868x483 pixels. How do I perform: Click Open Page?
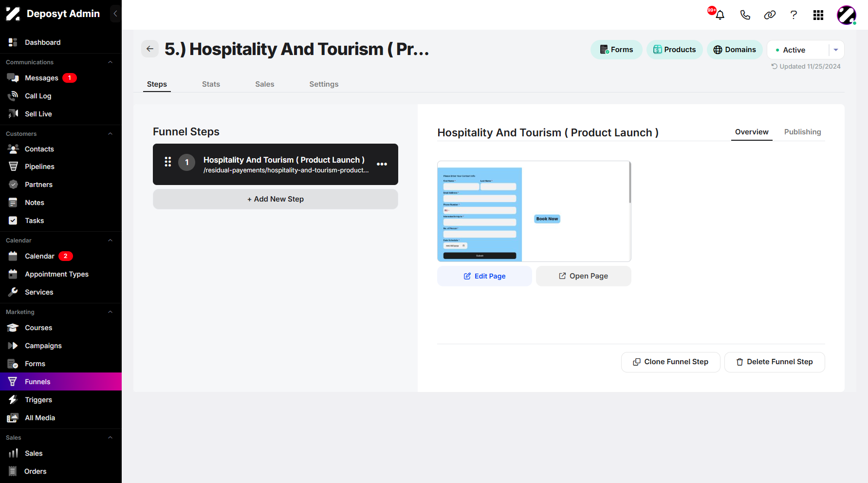(583, 276)
